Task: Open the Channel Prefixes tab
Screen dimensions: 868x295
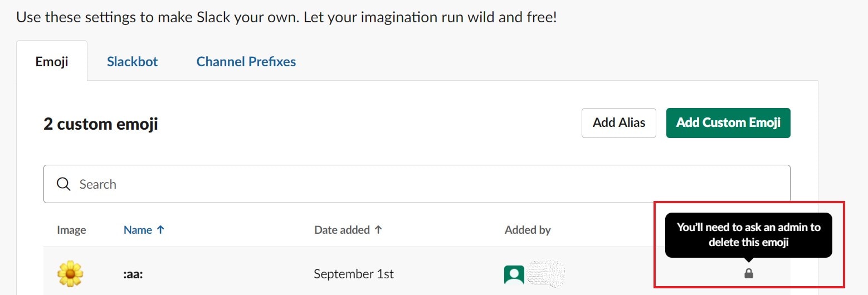Action: click(x=246, y=61)
